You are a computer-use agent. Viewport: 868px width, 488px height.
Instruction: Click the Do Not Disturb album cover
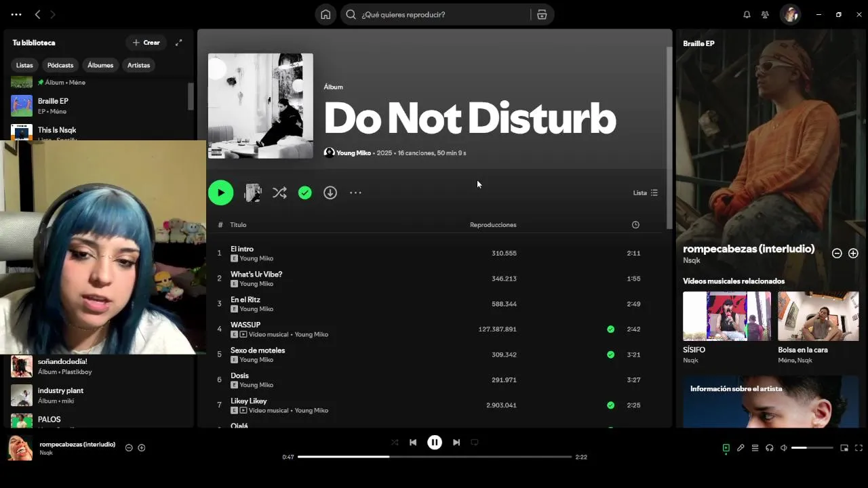(260, 106)
